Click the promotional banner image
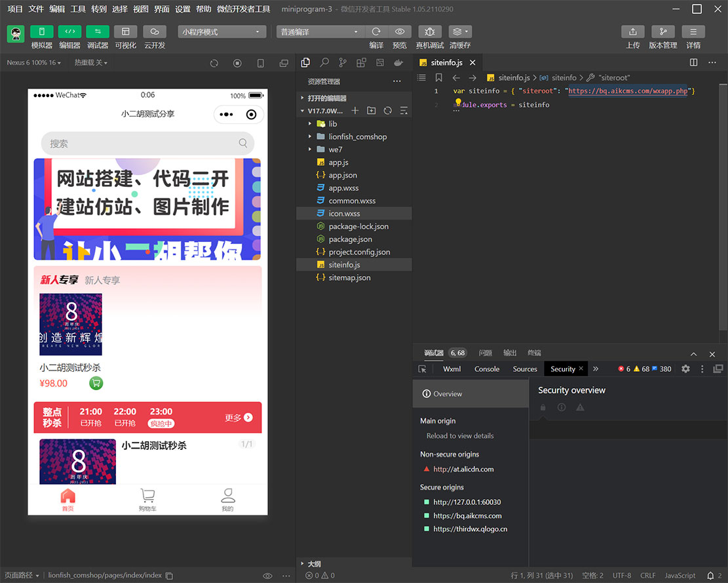Screen dimensions: 728x583 pos(147,209)
